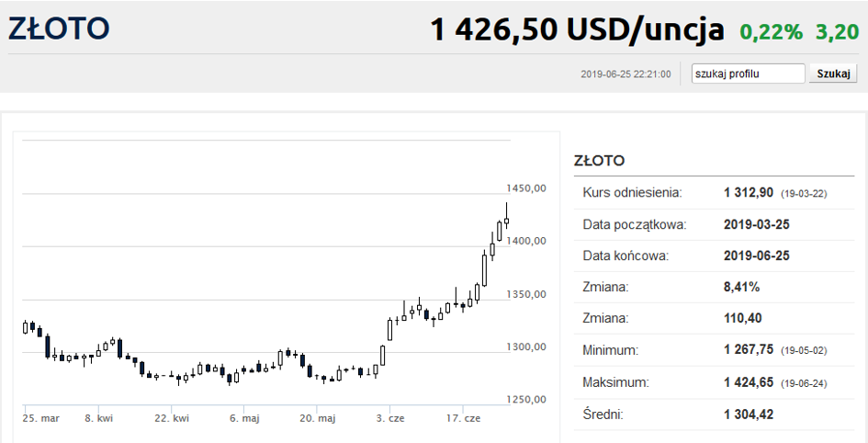868x443 pixels.
Task: Click the Kurs odniesienia value 1 312,90
Action: (x=749, y=193)
